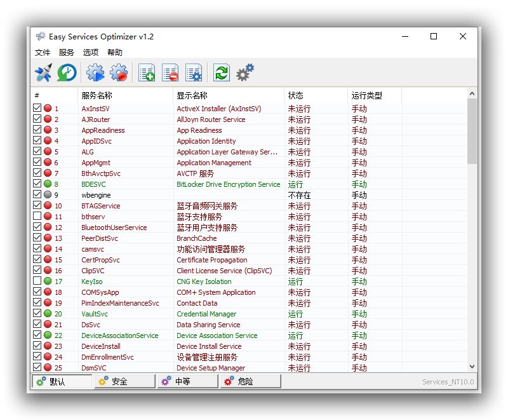Image resolution: width=508 pixels, height=420 pixels.
Task: Click CertPropSvc service name
Action: tap(100, 260)
